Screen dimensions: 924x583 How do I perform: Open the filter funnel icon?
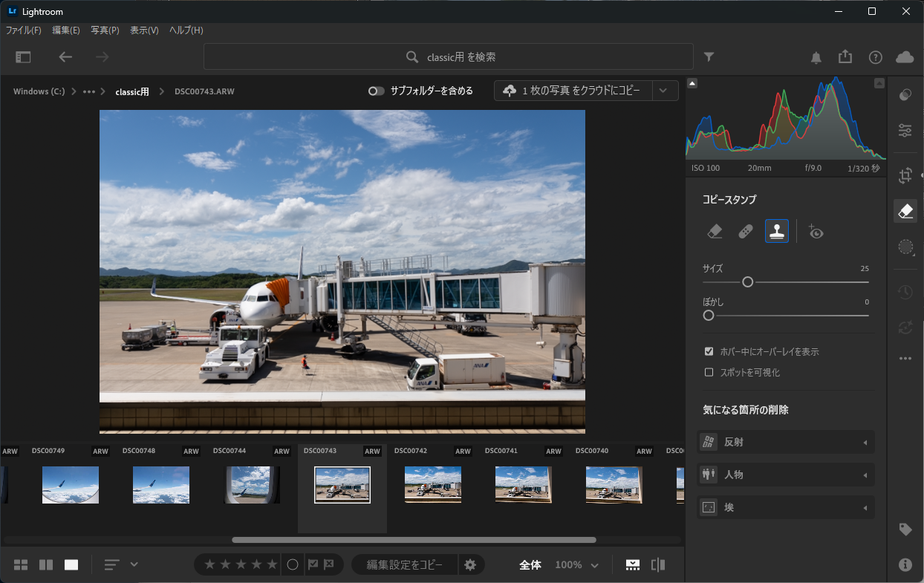tap(709, 56)
